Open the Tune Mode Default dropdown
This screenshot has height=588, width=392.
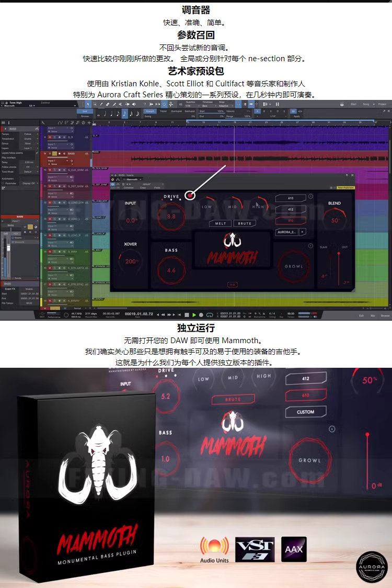pyautogui.click(x=29, y=172)
